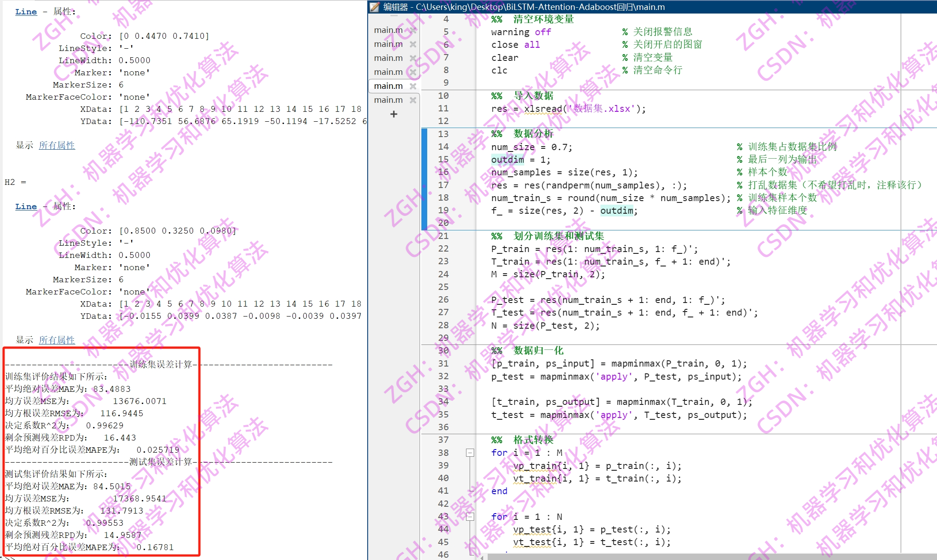This screenshot has height=560, width=937.
Task: Click the editor pencil icon in title bar
Action: coord(374,7)
